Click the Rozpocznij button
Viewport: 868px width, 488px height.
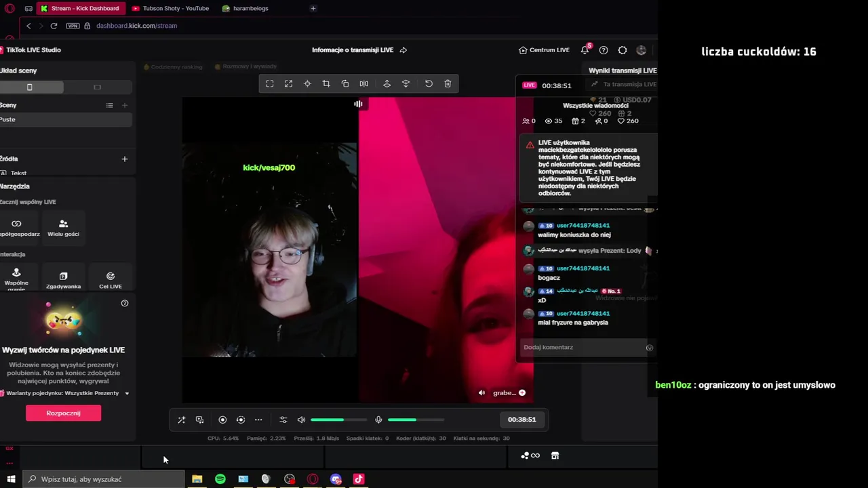[63, 413]
